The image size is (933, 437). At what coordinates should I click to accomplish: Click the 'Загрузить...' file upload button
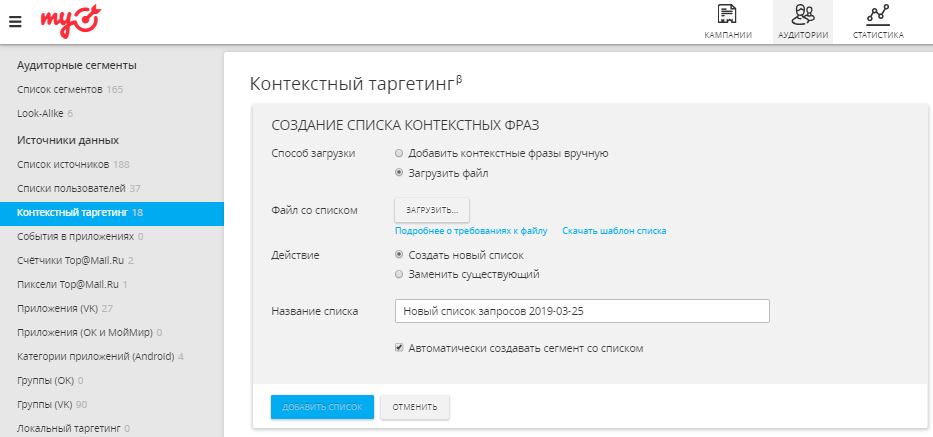point(432,209)
